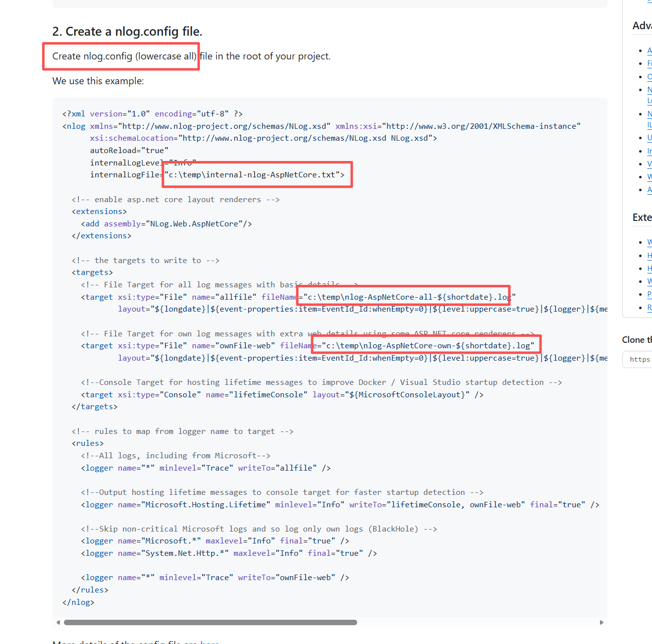The image size is (652, 644).
Task: Click the comment about skipping non-critical Microsoft logs
Action: (x=259, y=529)
